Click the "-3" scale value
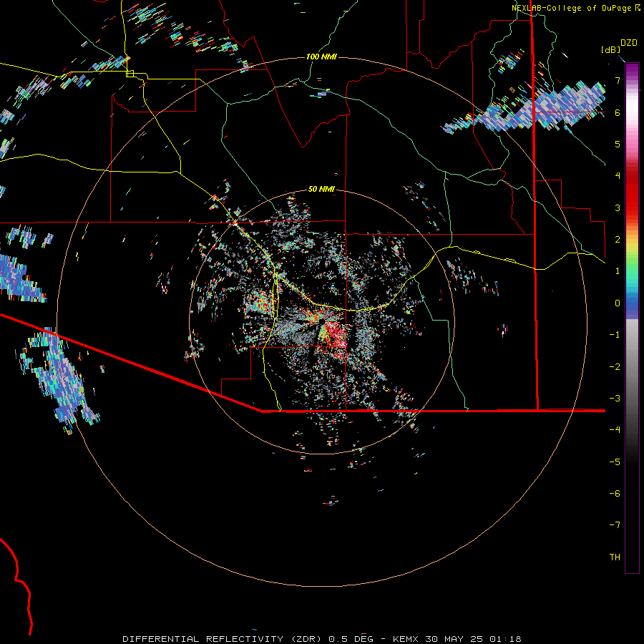Image resolution: width=644 pixels, height=644 pixels. (615, 399)
